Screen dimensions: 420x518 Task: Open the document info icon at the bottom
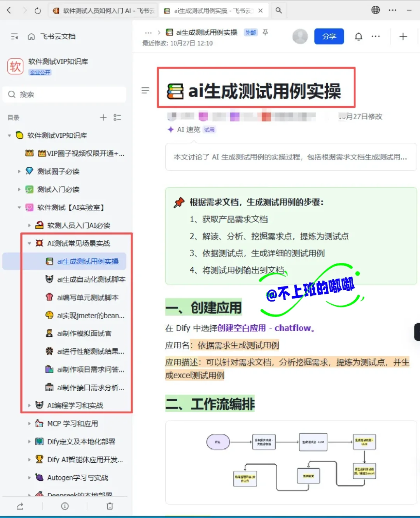pyautogui.click(x=65, y=506)
